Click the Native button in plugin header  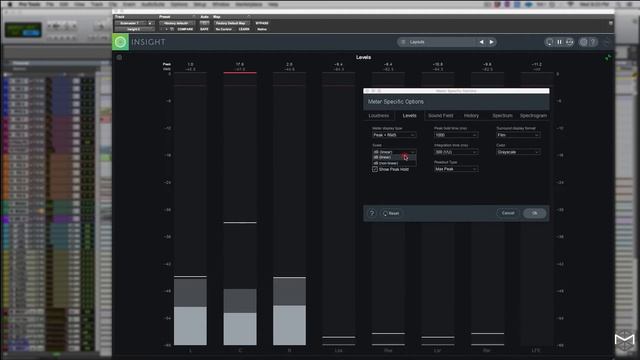[262, 29]
